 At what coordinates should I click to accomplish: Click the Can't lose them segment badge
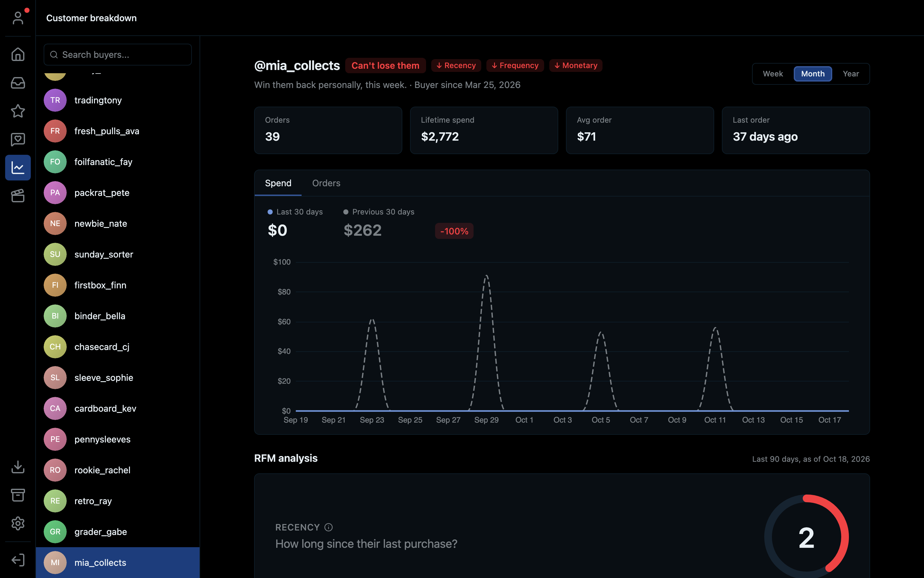coord(385,66)
